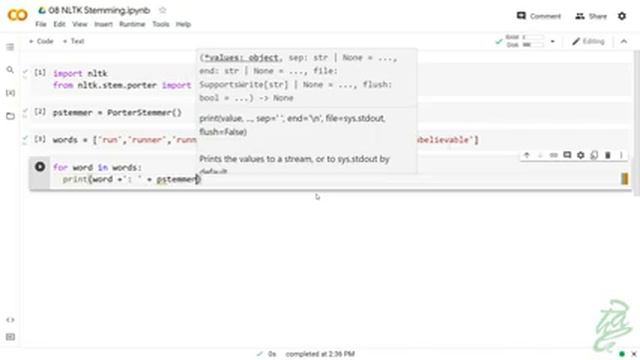Click the print signature tooltip text
This screenshot has width=640, height=360.
[298, 78]
